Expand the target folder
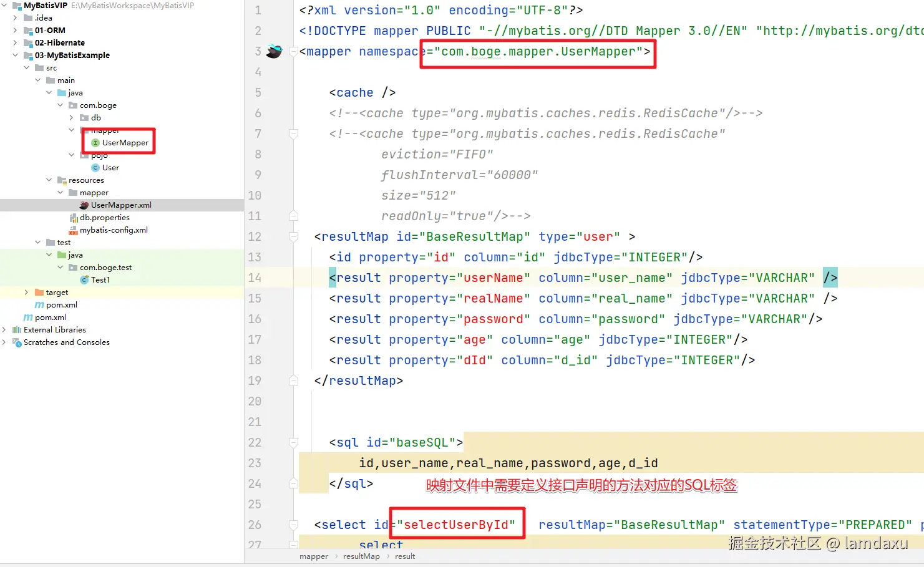Screen dimensions: 924x567 pyautogui.click(x=27, y=293)
